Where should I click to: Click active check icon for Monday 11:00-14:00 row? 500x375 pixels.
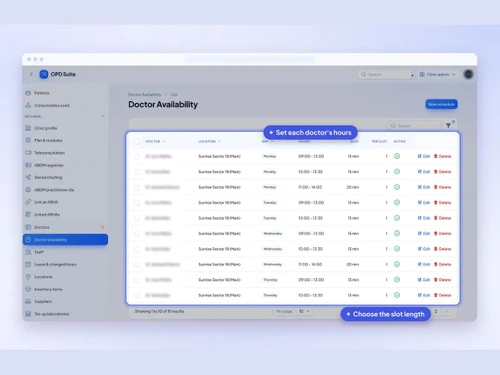[x=397, y=187]
